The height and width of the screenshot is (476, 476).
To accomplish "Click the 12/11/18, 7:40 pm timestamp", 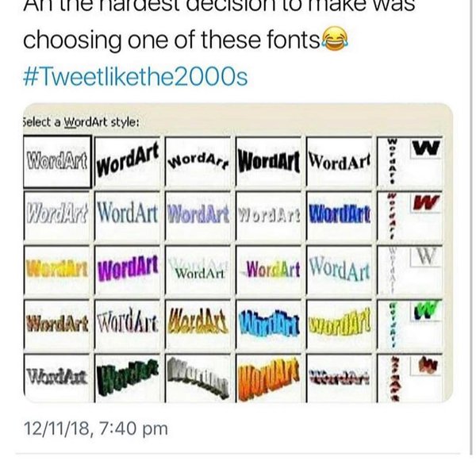I will pyautogui.click(x=95, y=428).
